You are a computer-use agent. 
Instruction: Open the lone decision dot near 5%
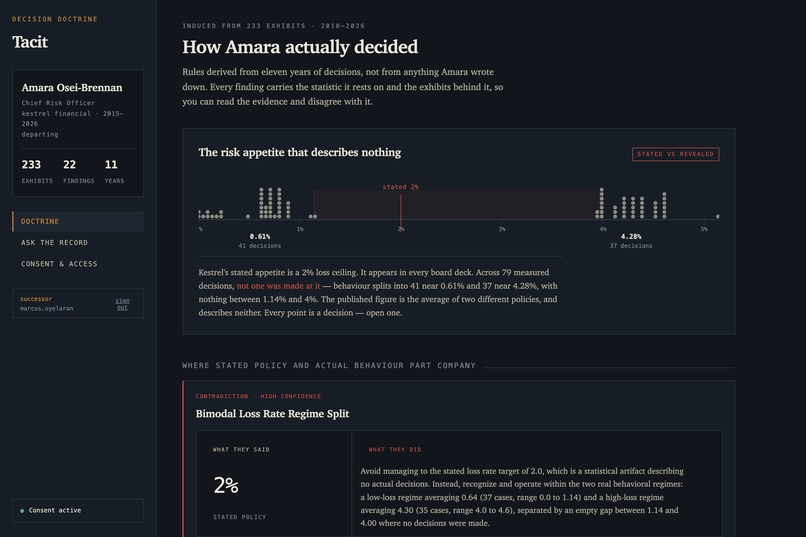point(718,216)
